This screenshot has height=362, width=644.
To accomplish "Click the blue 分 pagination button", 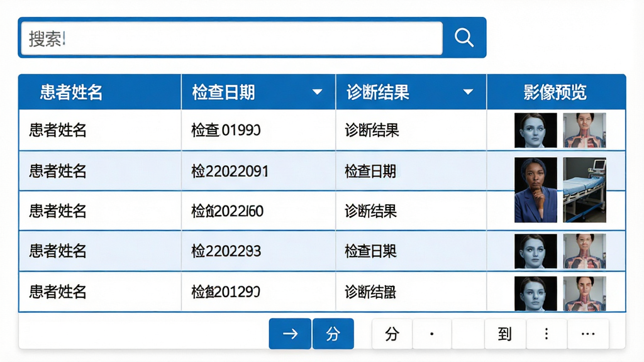I will pyautogui.click(x=333, y=334).
